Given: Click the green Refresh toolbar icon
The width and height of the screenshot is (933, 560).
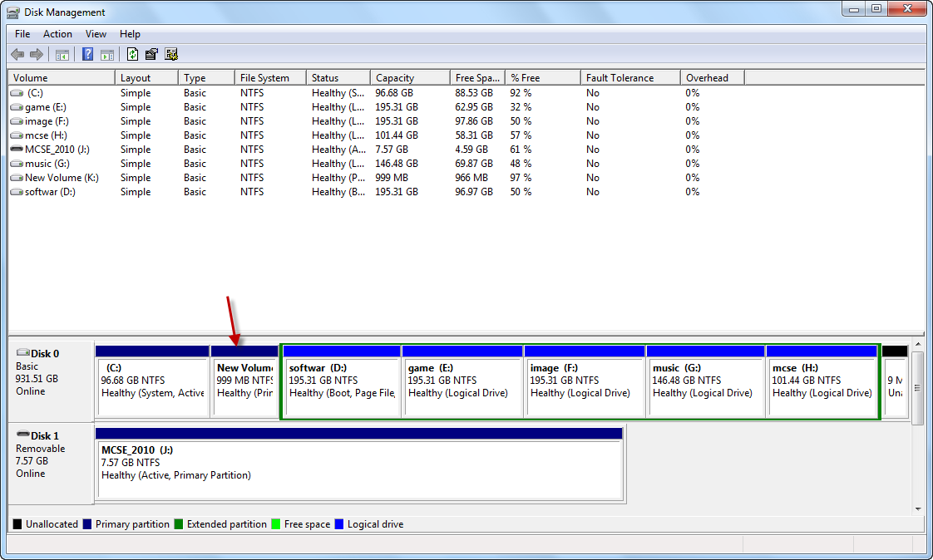Looking at the screenshot, I should 132,55.
